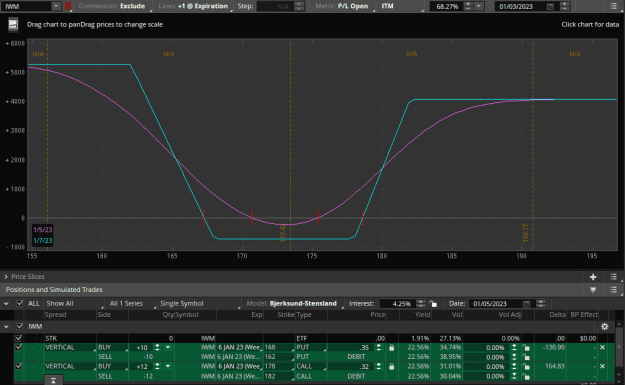
Task: Adjust the 01/03/2023 date stepper
Action: (564, 6)
